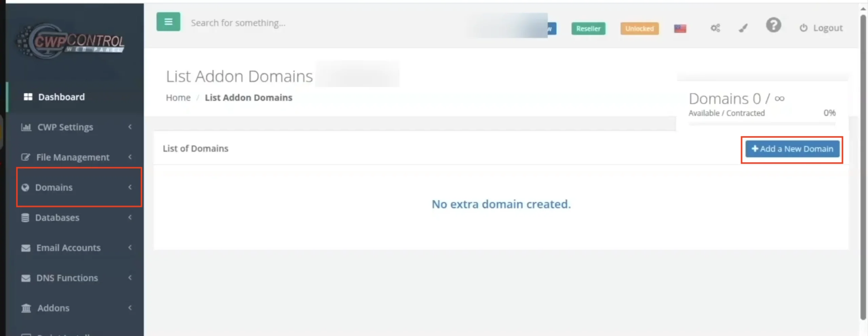
Task: Click the File Management edit icon
Action: 25,157
